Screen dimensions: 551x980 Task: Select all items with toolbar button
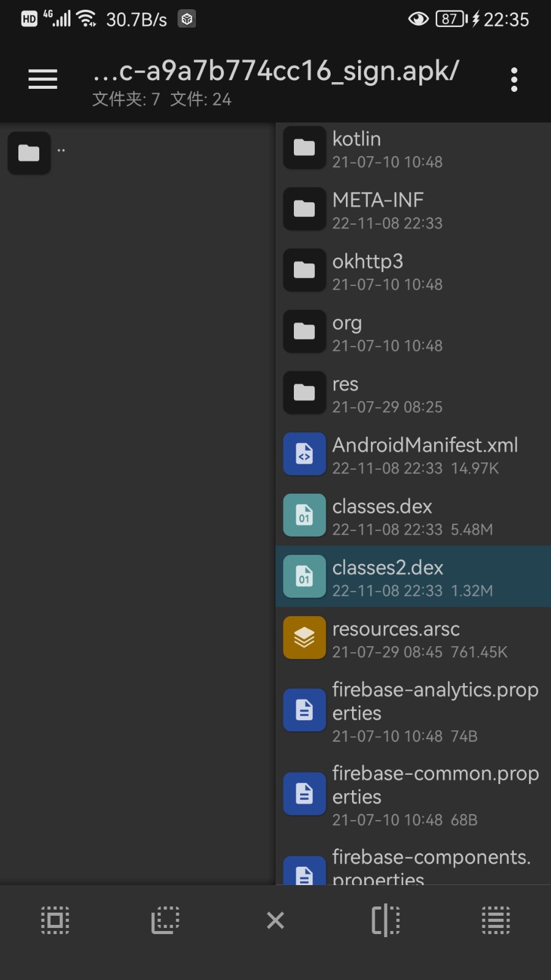click(55, 920)
